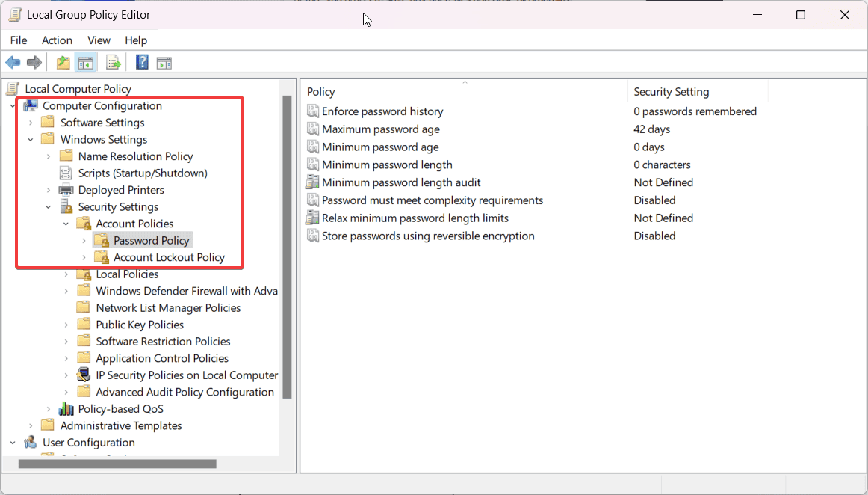This screenshot has width=868, height=495.
Task: Select the Minimum password age policy
Action: tap(380, 147)
